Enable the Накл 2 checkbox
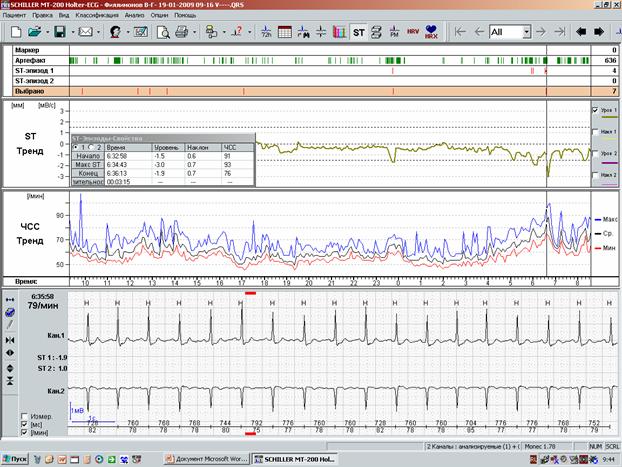Image resolution: width=622 pixels, height=467 pixels. pyautogui.click(x=595, y=175)
